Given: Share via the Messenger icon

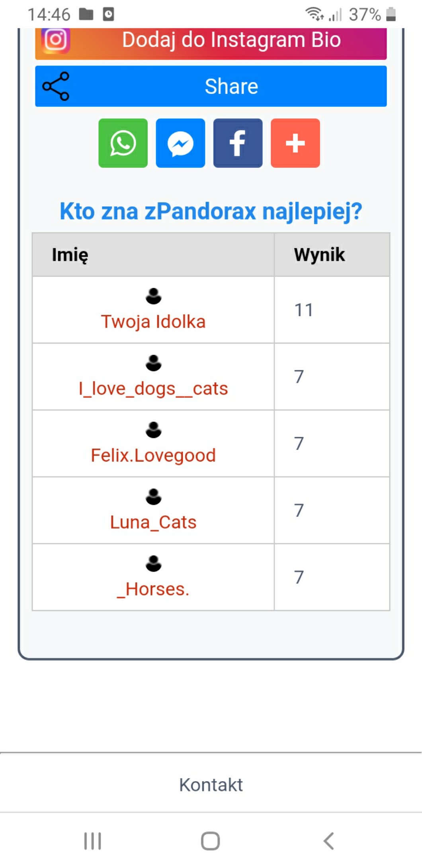Looking at the screenshot, I should click(180, 143).
